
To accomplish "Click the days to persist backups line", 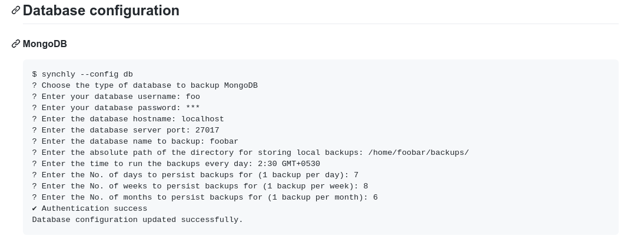I will [x=195, y=175].
